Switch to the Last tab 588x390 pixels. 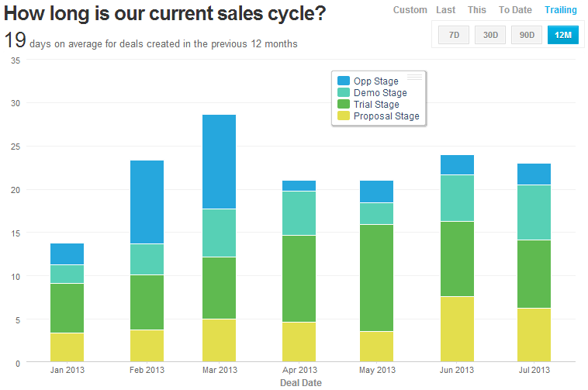pos(446,10)
